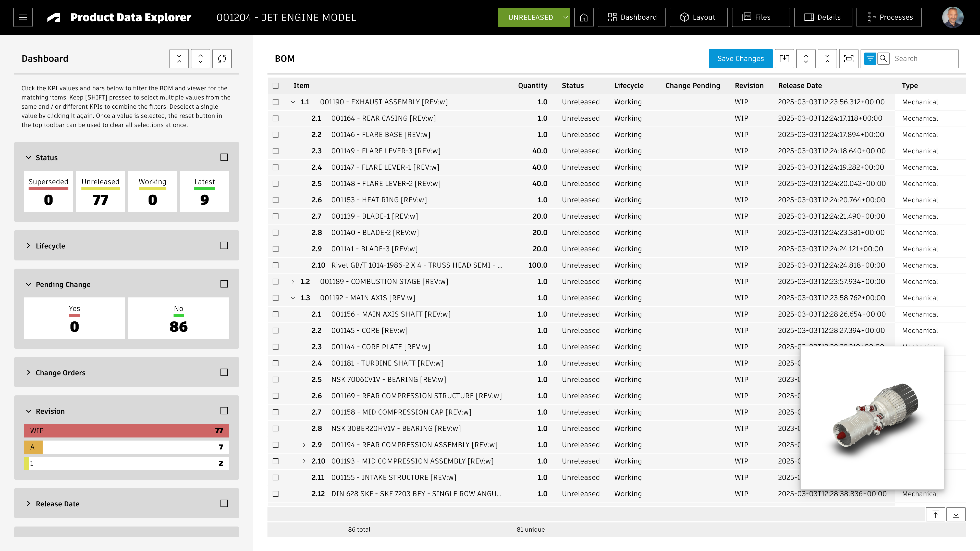Expand the Lifecycle panel

pyautogui.click(x=29, y=246)
